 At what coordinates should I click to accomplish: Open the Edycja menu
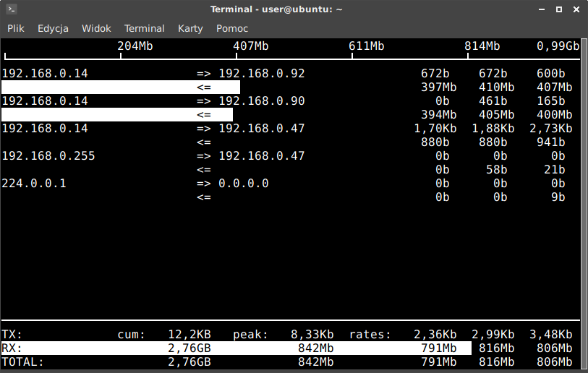coord(53,28)
